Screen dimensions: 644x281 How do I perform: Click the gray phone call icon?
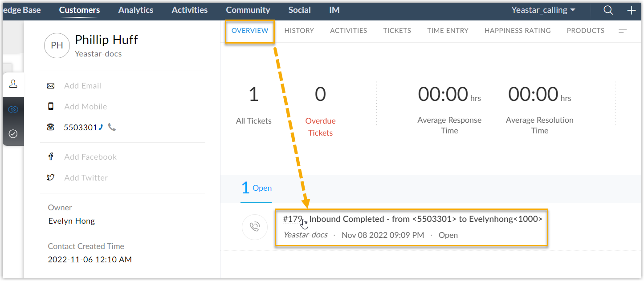(x=112, y=128)
